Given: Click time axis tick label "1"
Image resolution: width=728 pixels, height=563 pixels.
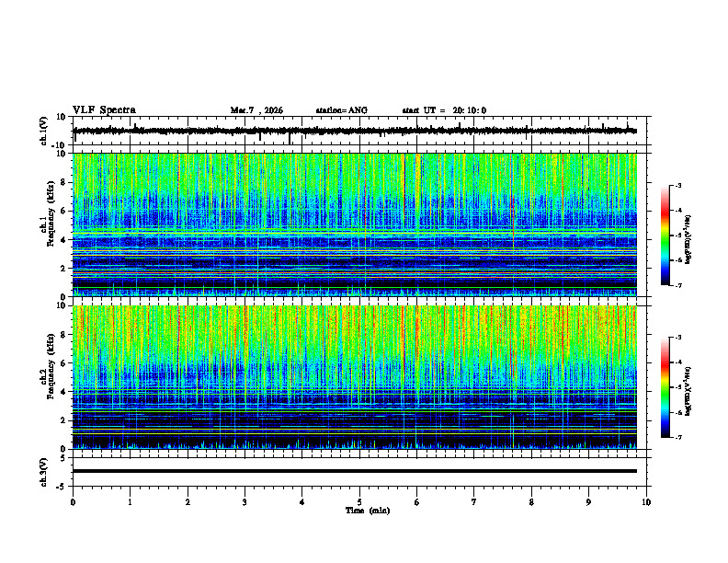Looking at the screenshot, I should coord(130,502).
